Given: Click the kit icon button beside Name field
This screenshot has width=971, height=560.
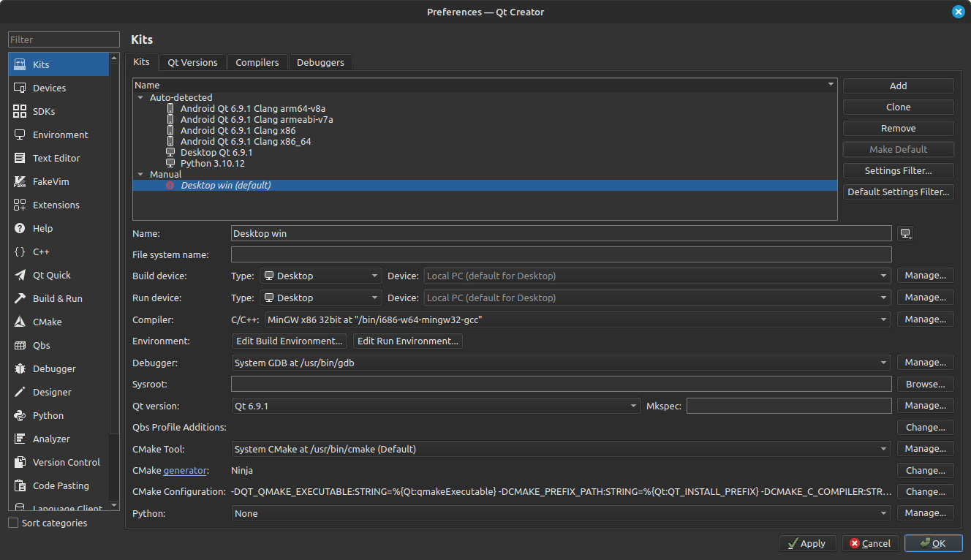Looking at the screenshot, I should click(906, 233).
